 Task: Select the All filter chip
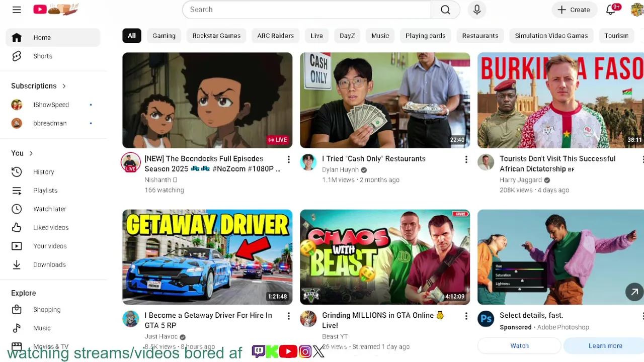[132, 36]
